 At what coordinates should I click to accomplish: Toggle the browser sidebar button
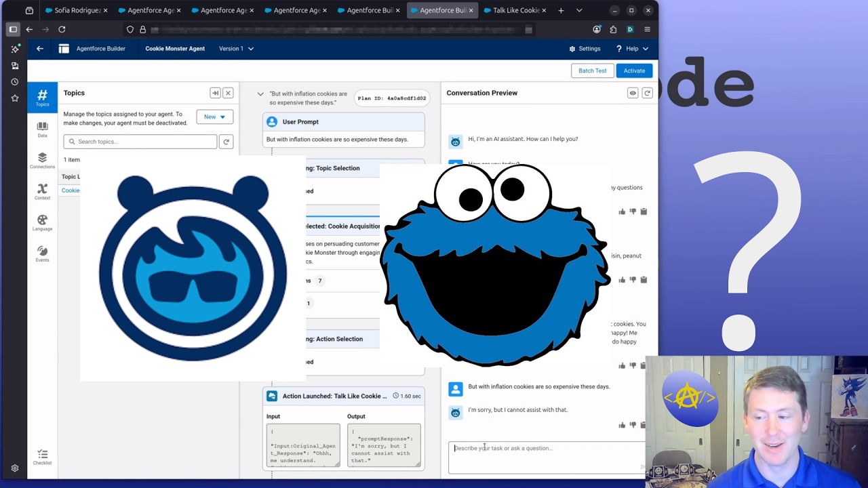(x=13, y=29)
